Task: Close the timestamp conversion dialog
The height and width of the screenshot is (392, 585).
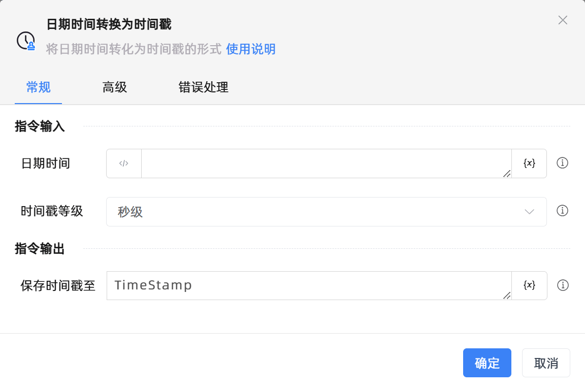Action: tap(563, 20)
